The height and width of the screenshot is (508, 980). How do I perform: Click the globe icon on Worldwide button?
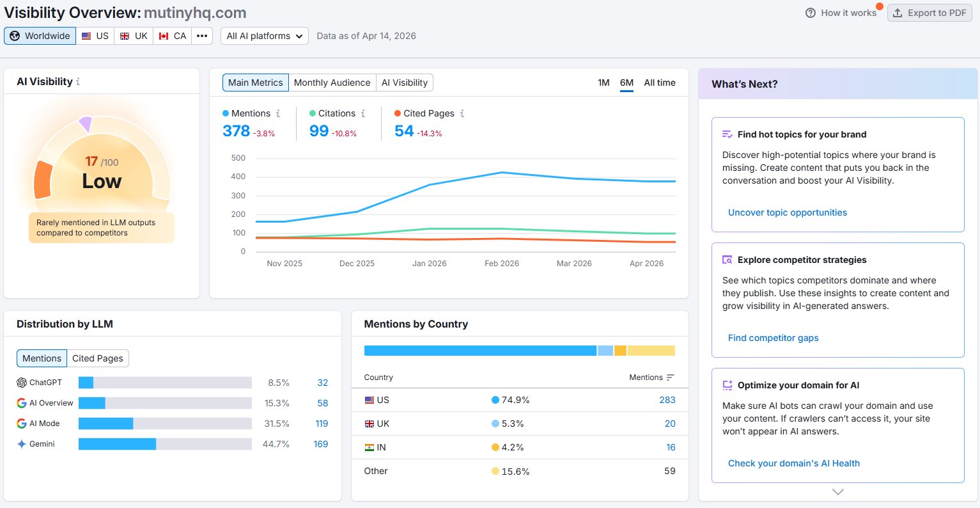click(15, 36)
